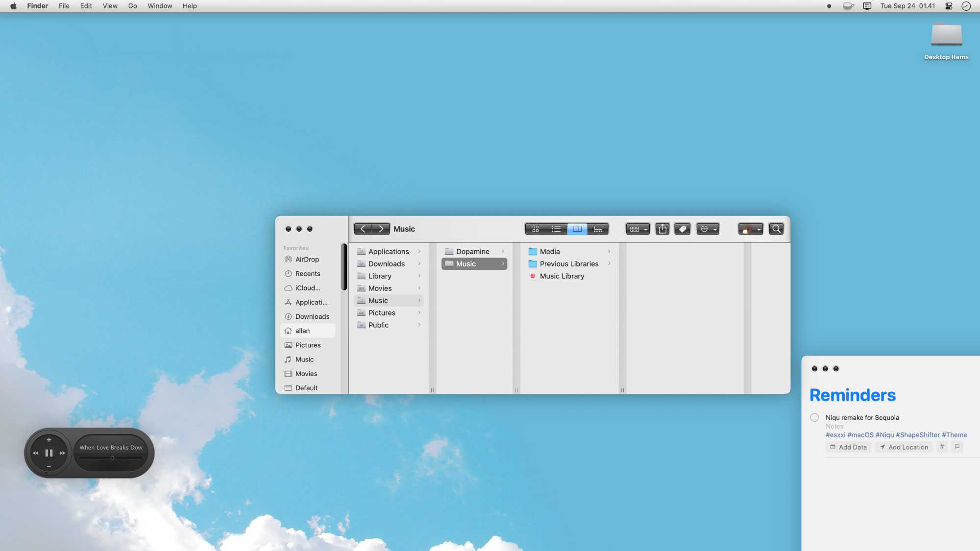
Task: Open the Group By dropdown
Action: [638, 229]
